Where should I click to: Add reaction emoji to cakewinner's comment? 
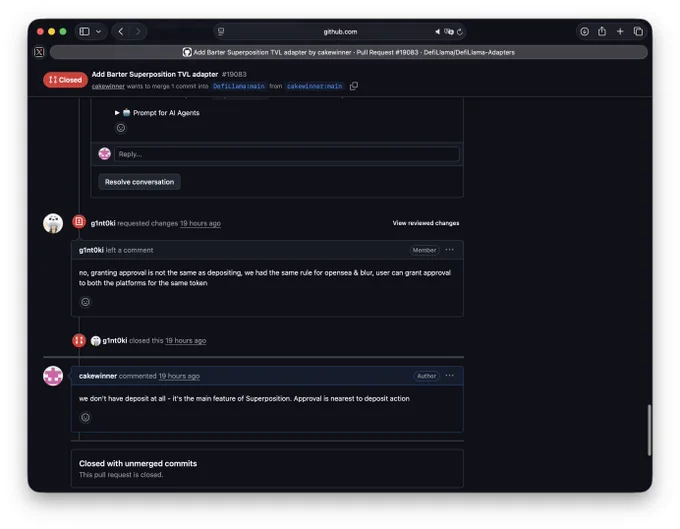click(x=85, y=418)
